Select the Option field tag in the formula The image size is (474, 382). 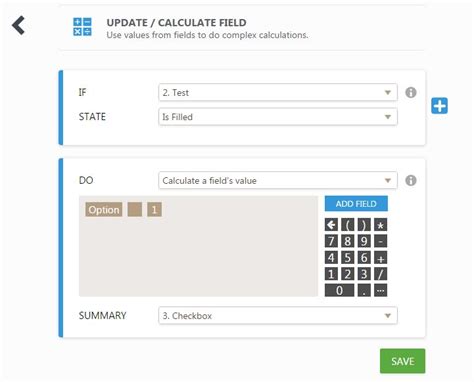104,210
